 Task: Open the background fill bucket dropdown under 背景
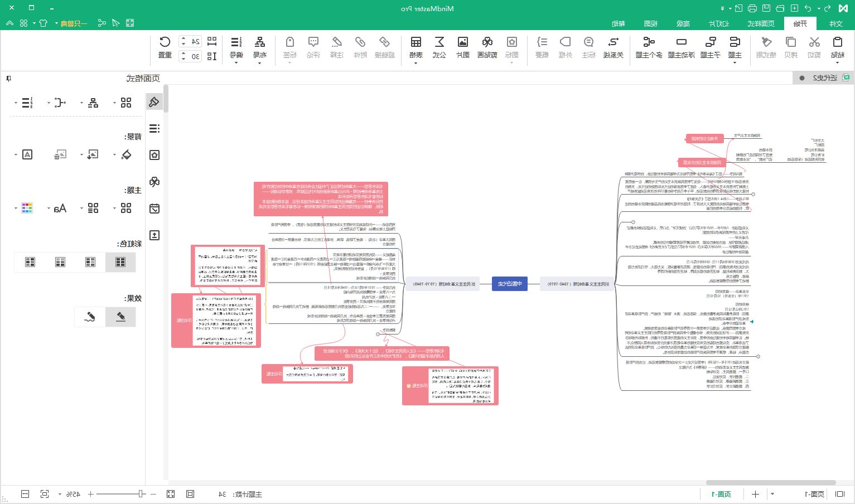(x=115, y=154)
